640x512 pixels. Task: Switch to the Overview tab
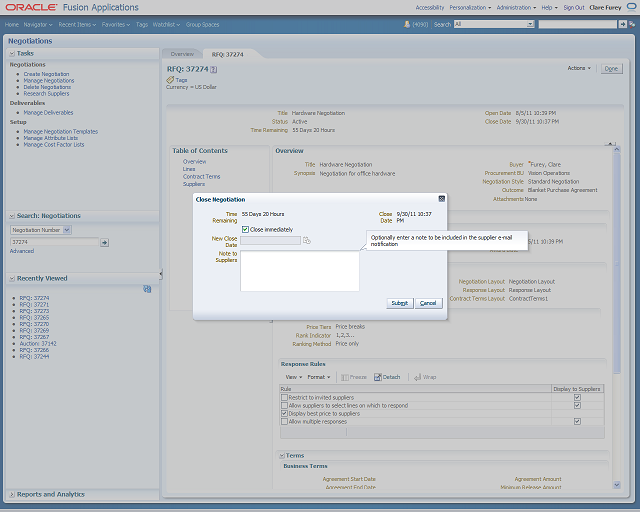[x=182, y=54]
